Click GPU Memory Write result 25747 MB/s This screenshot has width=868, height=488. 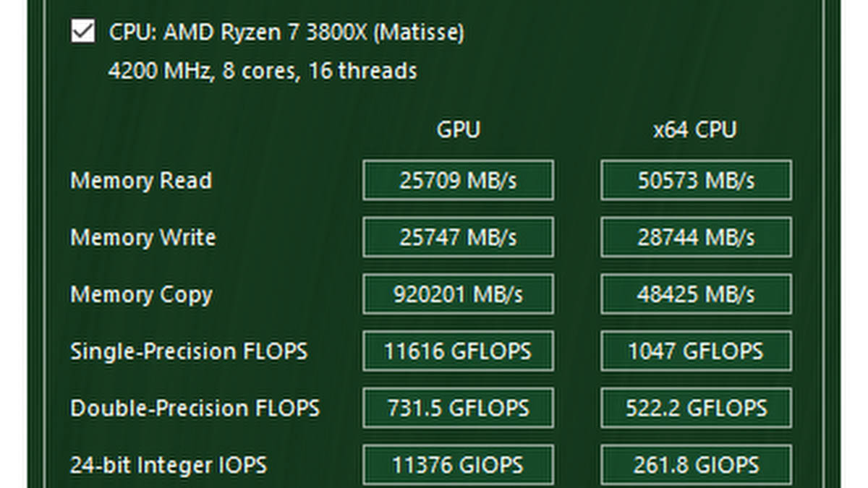point(458,237)
